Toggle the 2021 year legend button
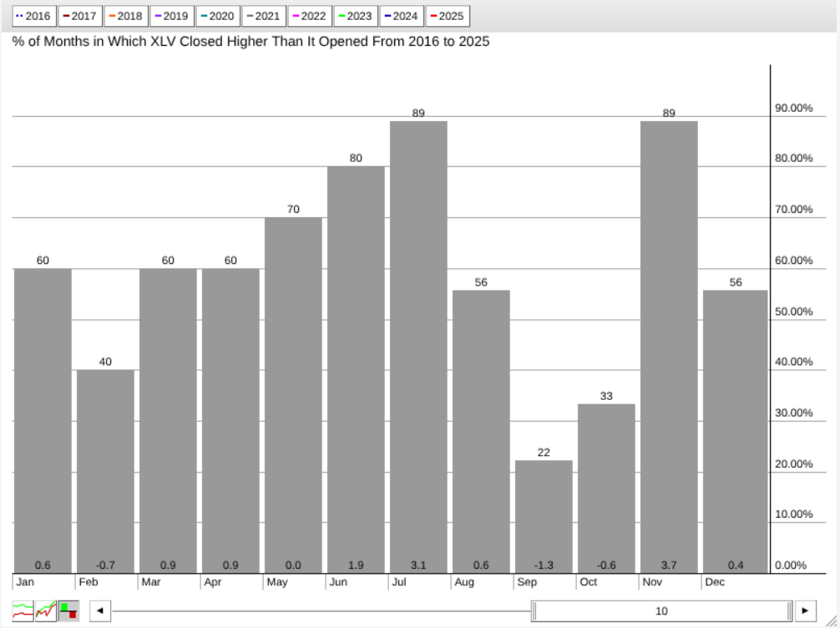Screen dimensions: 840x628 pos(264,16)
